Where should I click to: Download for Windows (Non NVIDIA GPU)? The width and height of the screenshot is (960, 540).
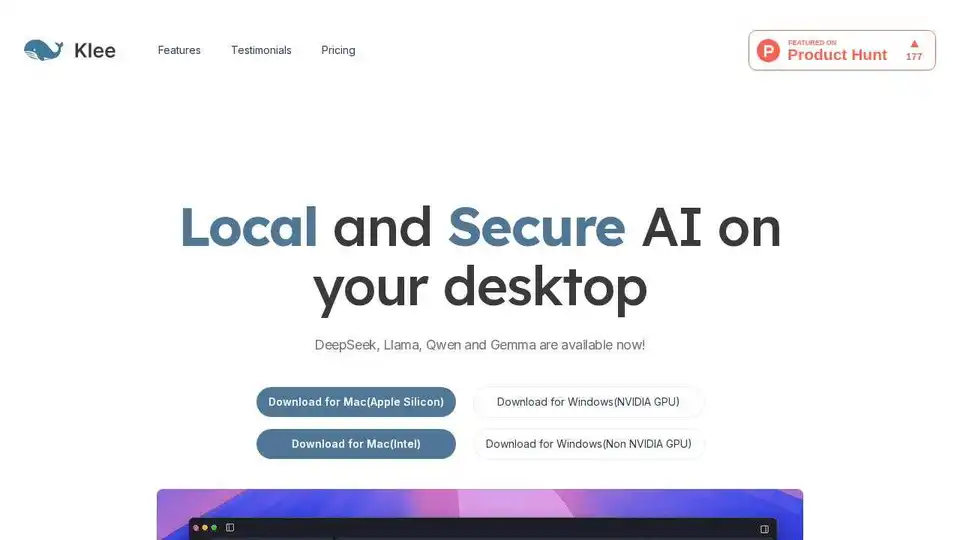point(588,444)
